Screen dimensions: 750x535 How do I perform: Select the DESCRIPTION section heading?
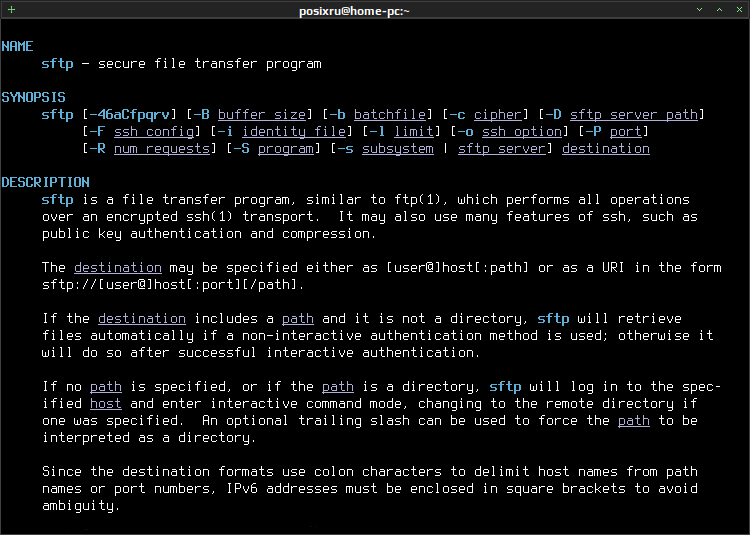click(45, 182)
